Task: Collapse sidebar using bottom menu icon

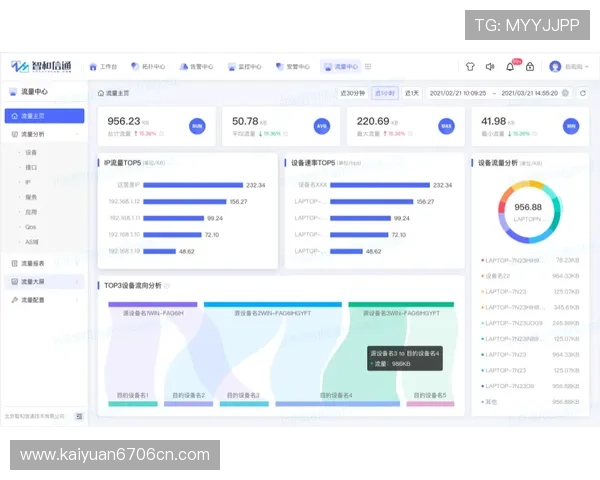Action: (79, 415)
